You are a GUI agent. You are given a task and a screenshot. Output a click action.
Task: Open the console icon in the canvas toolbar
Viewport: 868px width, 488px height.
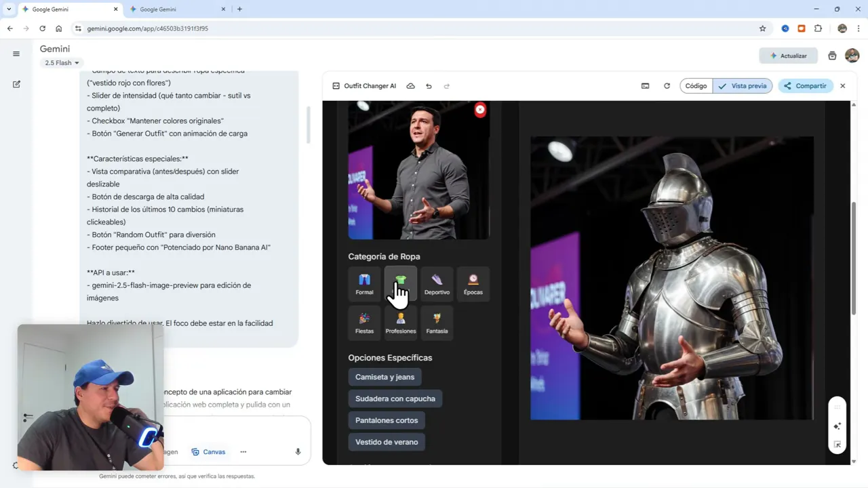point(645,86)
